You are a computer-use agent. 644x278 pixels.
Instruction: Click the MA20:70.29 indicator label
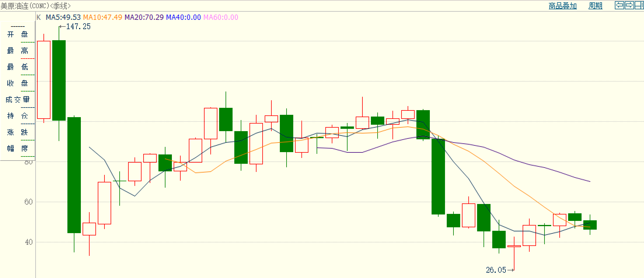click(x=144, y=17)
